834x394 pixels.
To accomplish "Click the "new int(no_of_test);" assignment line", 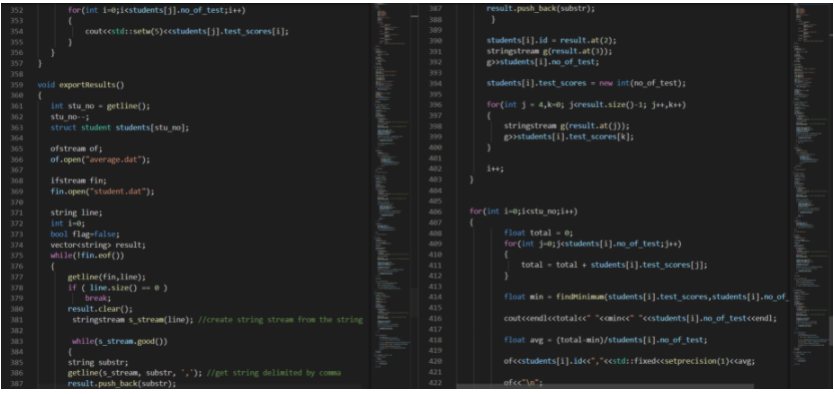I will click(x=587, y=83).
